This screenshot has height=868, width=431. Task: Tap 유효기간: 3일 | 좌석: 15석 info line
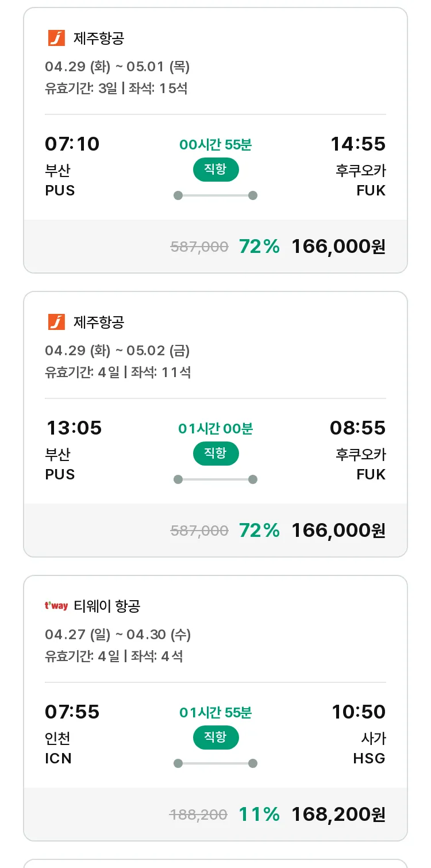pos(116,89)
